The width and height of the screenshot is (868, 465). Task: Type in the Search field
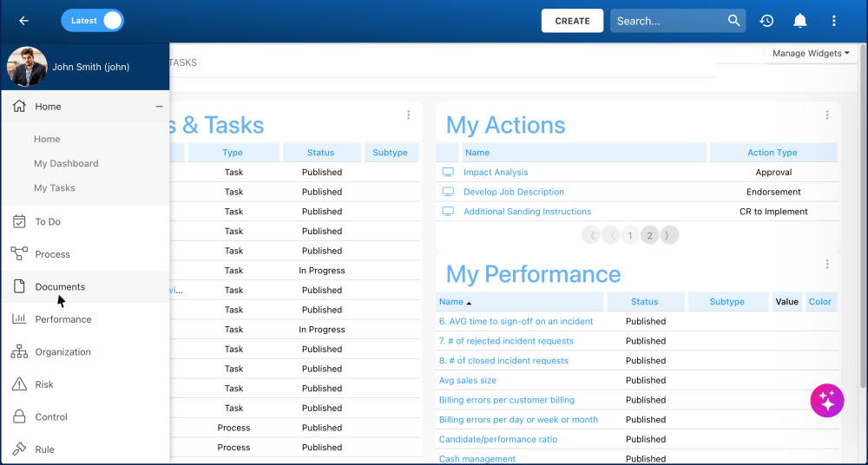point(668,21)
